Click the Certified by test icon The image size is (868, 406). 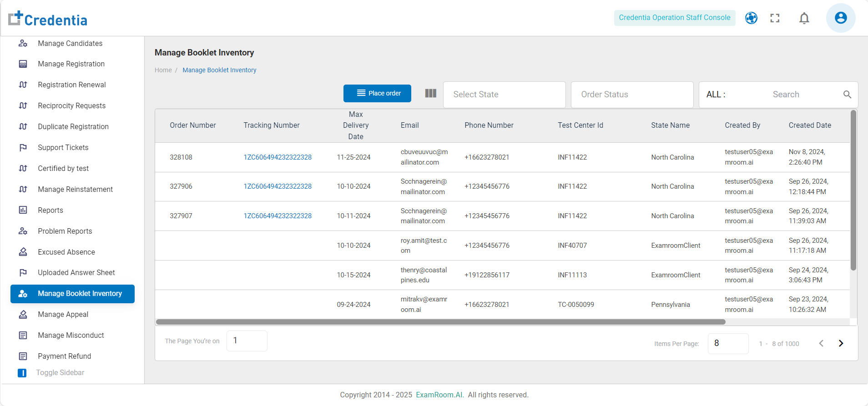[23, 169]
